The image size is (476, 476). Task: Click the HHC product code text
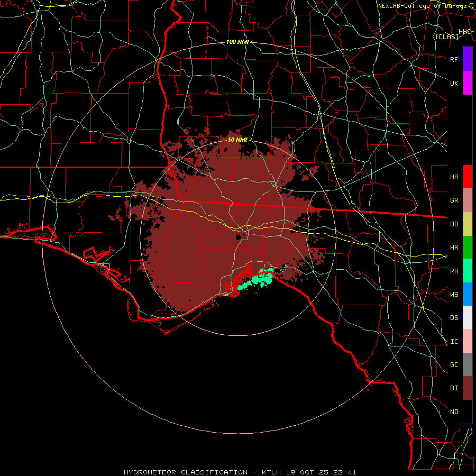464,32
